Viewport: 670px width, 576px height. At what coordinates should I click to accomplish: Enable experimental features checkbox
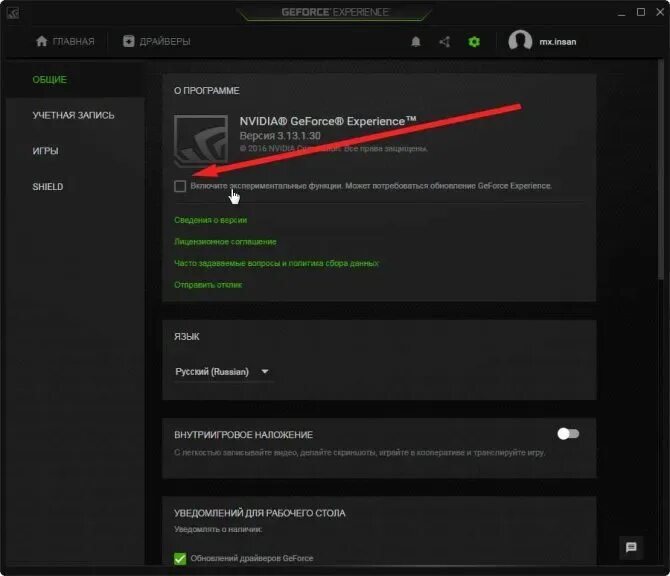coord(180,186)
